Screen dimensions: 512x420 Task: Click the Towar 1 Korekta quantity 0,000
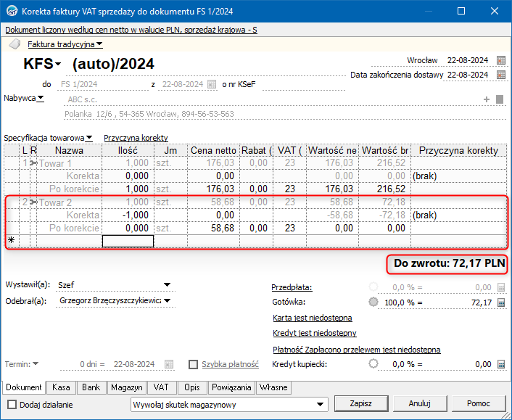(128, 176)
